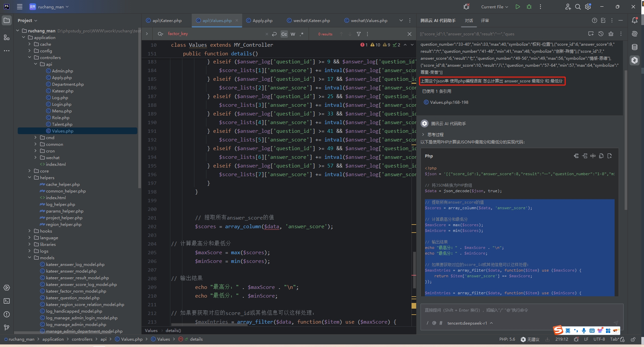Open Notifications bell
The image size is (644, 347).
pos(635,20)
